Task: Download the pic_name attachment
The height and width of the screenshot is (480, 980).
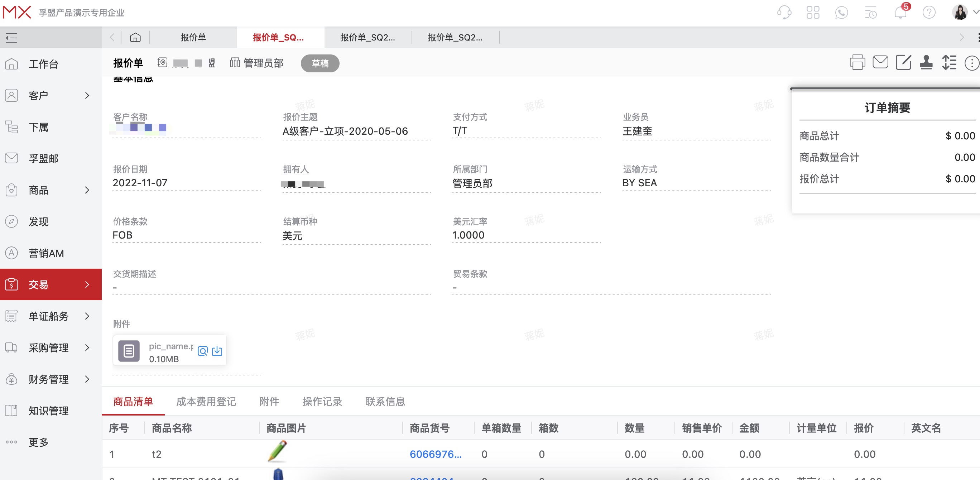Action: tap(217, 351)
